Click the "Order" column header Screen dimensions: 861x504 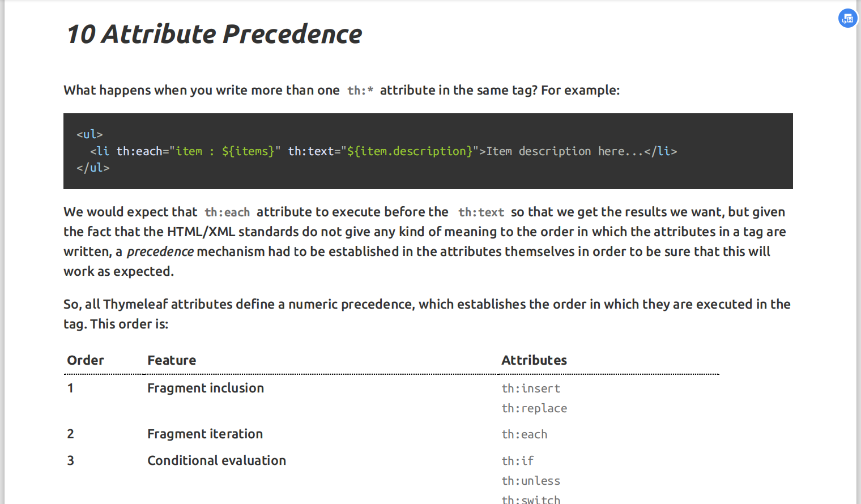tap(86, 360)
